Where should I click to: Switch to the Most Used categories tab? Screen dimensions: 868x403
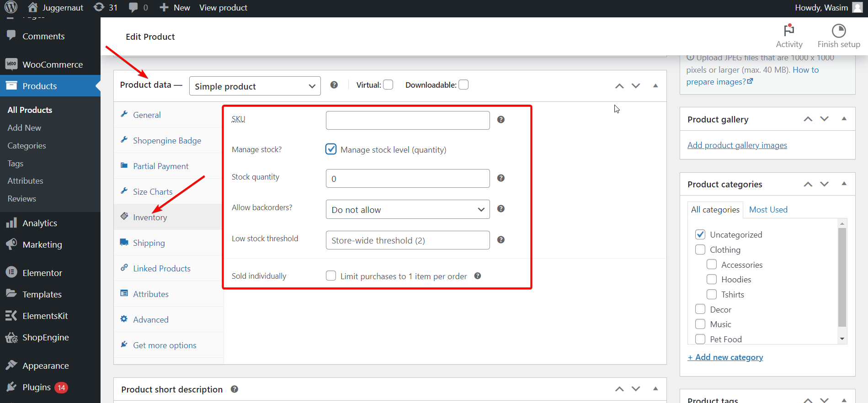[768, 209]
